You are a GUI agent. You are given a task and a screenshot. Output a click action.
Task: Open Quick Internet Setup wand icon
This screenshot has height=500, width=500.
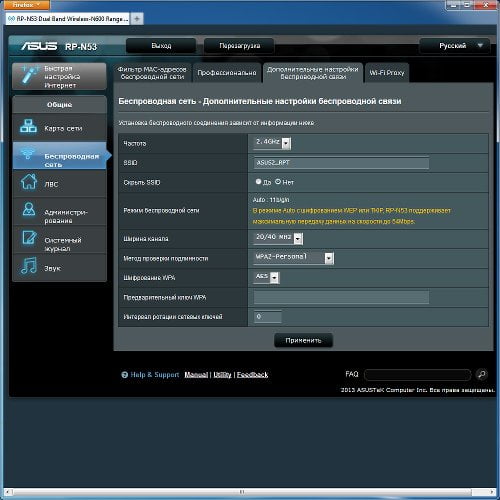tap(30, 75)
